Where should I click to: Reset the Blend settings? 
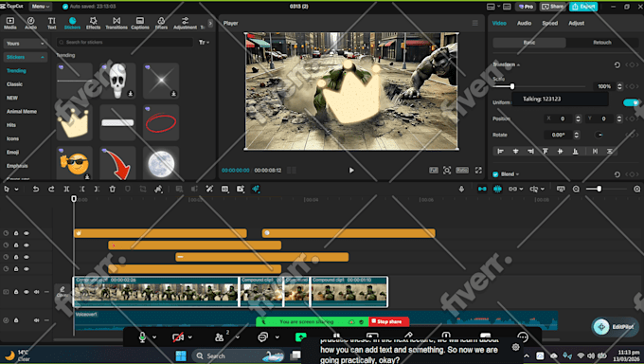pos(617,174)
